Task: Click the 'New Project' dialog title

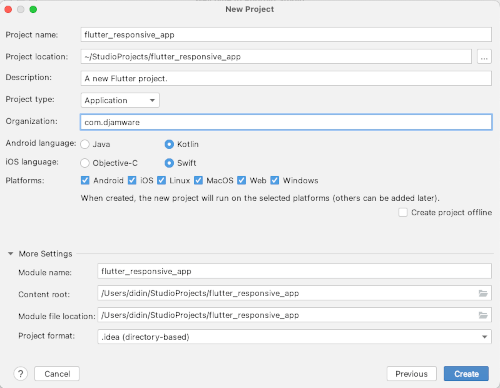Action: click(250, 9)
